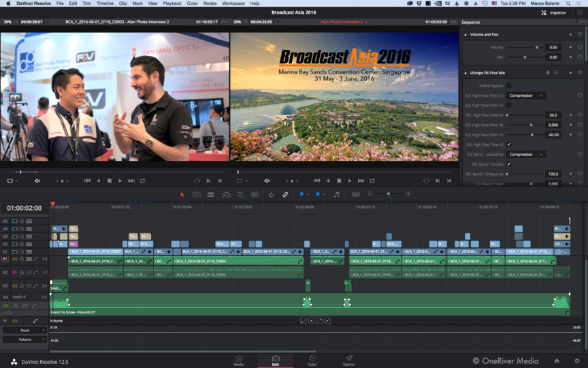Stop playback in timeline viewer

(x=339, y=181)
